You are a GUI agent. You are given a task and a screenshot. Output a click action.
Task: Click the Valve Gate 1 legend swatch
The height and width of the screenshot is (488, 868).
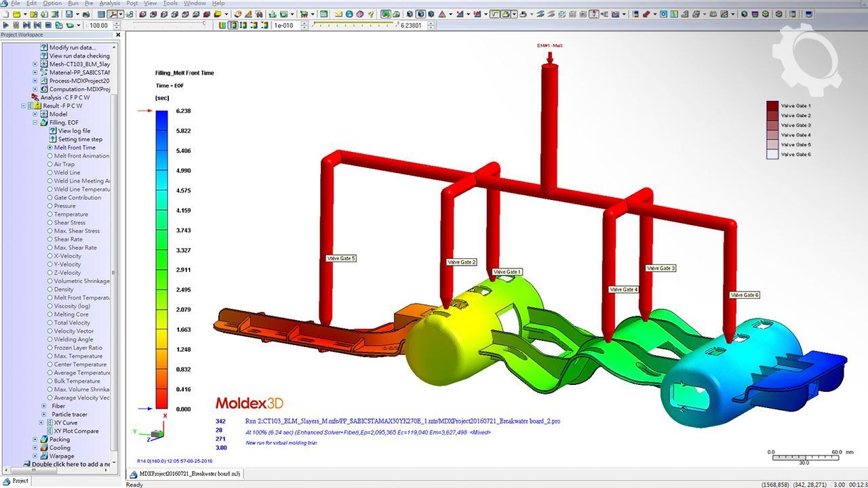coord(772,106)
